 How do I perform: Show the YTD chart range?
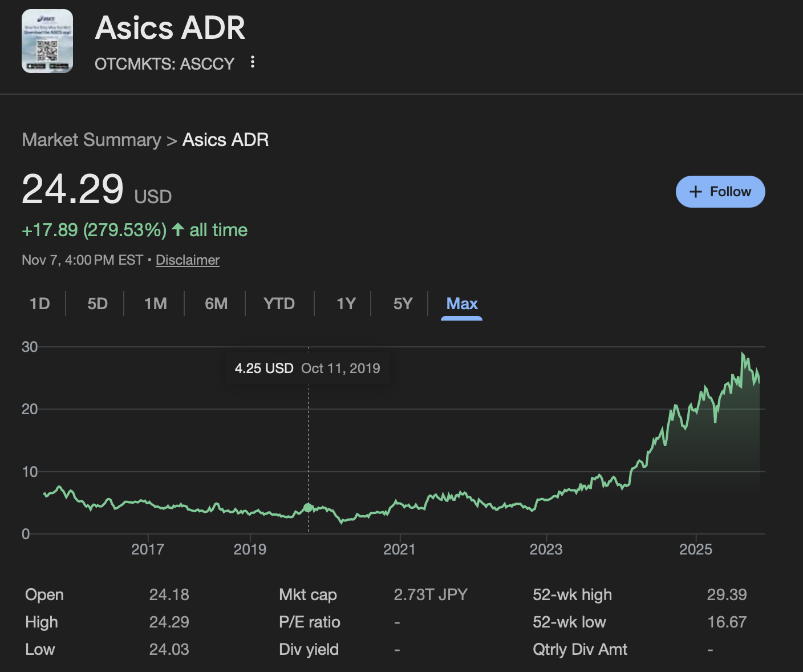coord(279,303)
